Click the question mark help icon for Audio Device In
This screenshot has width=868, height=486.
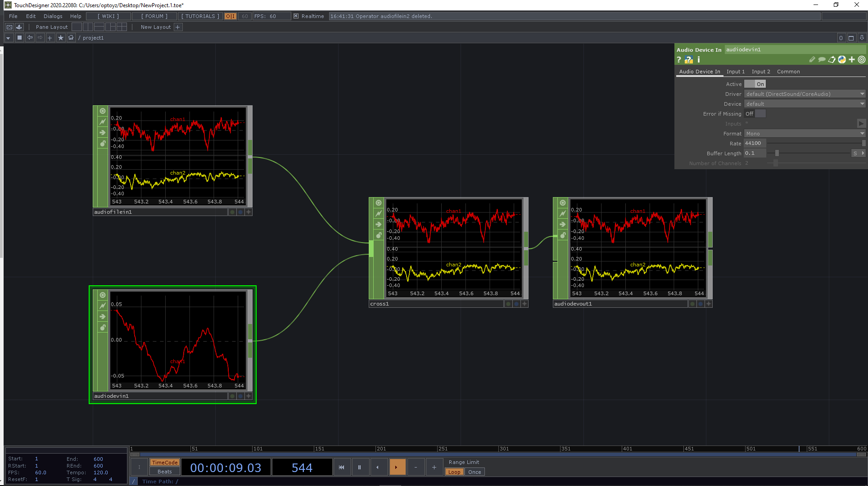(x=678, y=59)
